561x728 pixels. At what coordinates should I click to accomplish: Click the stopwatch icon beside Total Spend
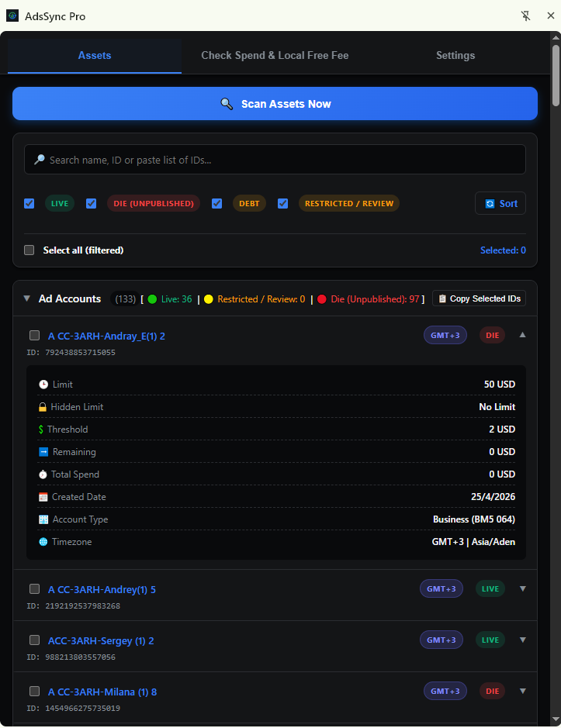click(43, 474)
